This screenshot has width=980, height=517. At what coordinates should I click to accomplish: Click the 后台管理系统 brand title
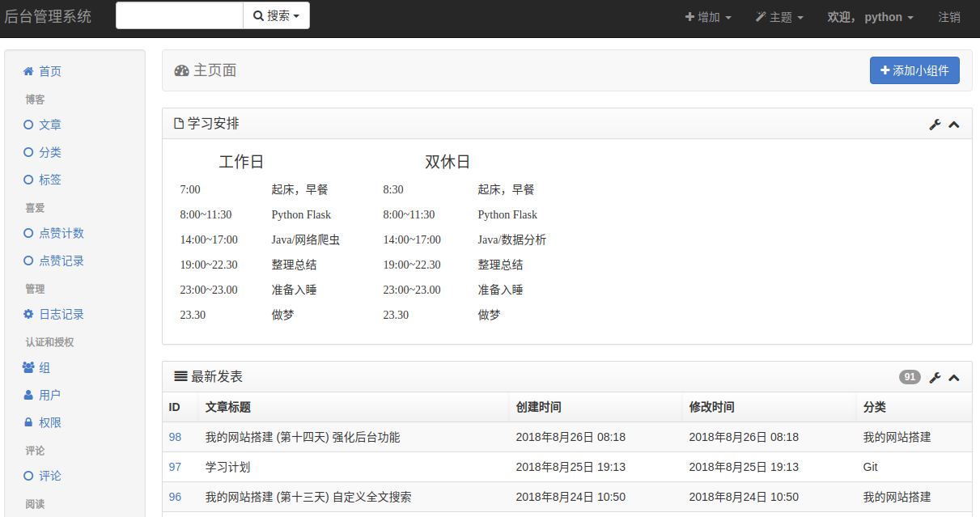click(x=48, y=16)
